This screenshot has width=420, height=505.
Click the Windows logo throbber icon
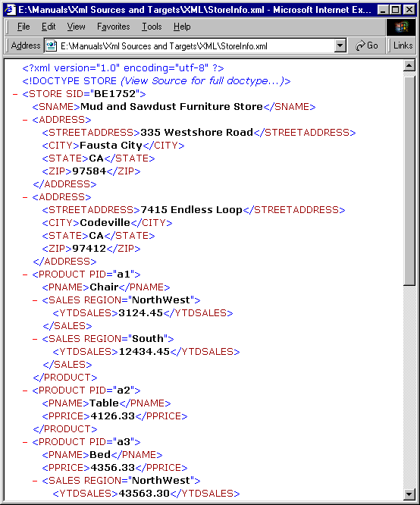(x=401, y=27)
